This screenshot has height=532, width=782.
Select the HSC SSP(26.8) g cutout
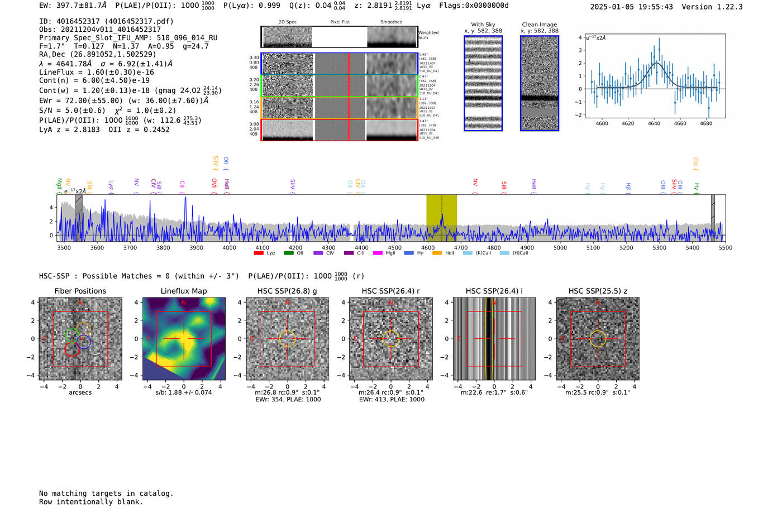[x=287, y=339]
